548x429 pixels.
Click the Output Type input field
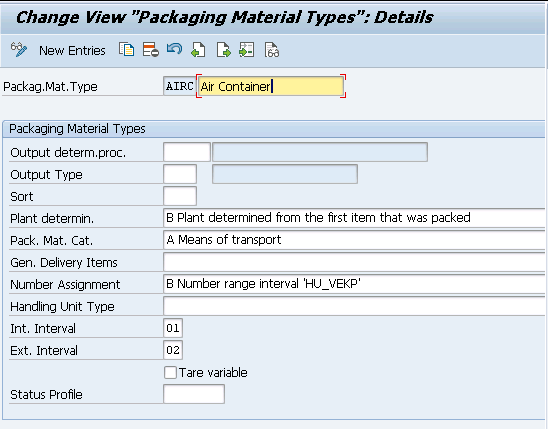click(180, 174)
